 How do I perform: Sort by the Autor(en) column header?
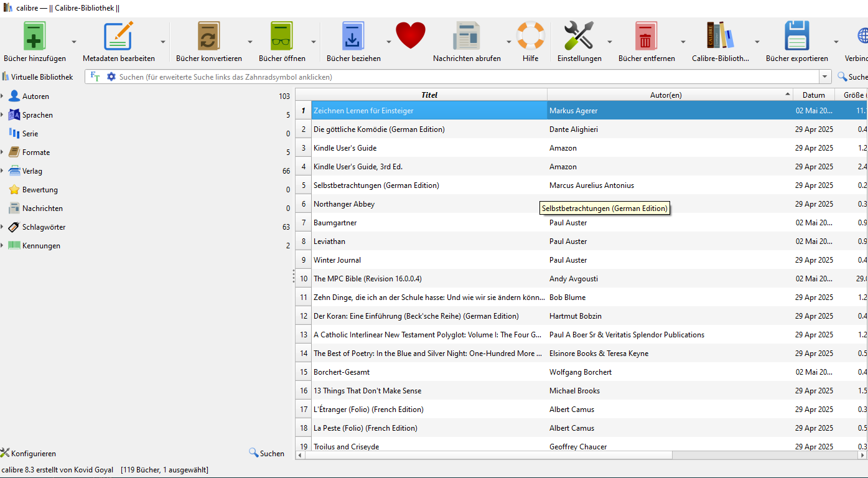[670, 95]
